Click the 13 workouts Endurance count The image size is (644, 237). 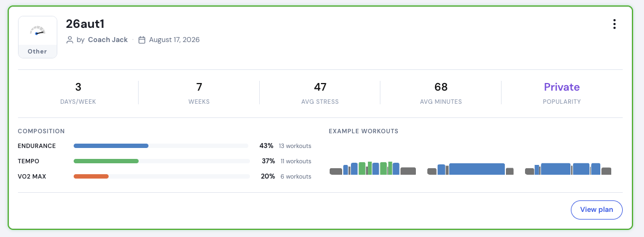coord(295,146)
